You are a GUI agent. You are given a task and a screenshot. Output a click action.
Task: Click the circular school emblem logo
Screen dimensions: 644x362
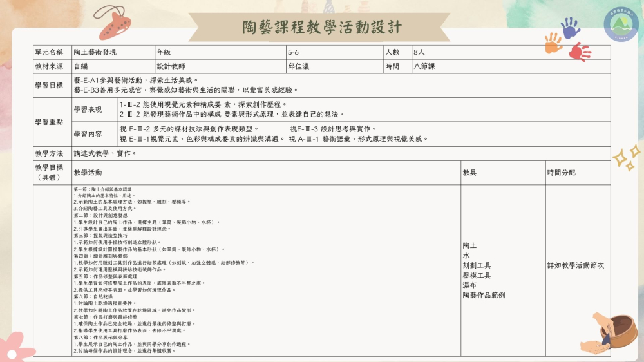tap(621, 24)
